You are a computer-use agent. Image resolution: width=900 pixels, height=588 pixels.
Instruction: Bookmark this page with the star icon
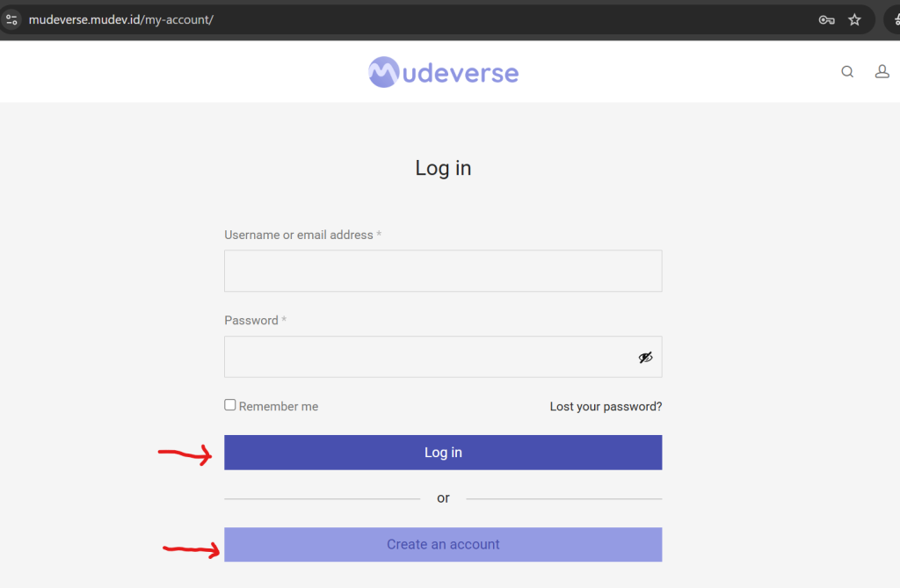854,19
